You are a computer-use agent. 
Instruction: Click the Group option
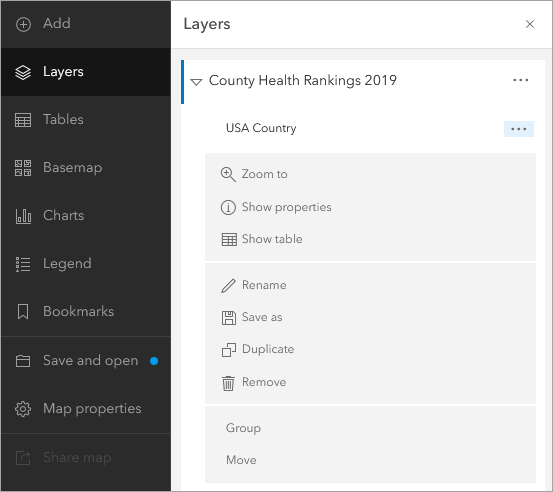(x=243, y=428)
